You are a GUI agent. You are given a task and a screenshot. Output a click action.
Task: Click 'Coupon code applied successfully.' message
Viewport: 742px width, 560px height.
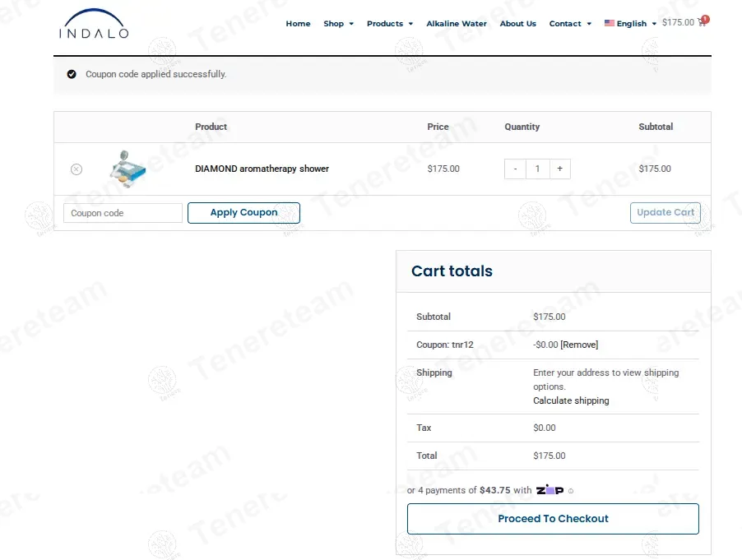click(x=155, y=74)
